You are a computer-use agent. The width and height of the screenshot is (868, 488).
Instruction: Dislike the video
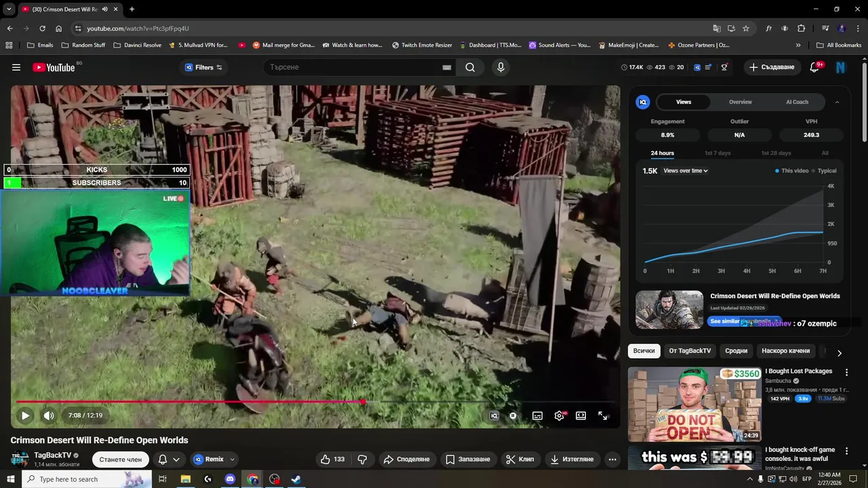pyautogui.click(x=362, y=460)
